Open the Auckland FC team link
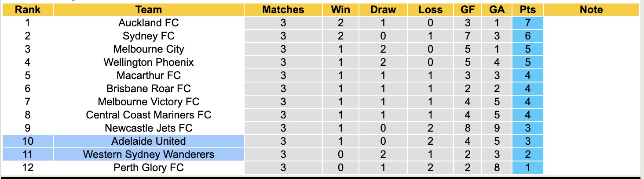Viewport: 644px width, 179px height. pyautogui.click(x=149, y=23)
